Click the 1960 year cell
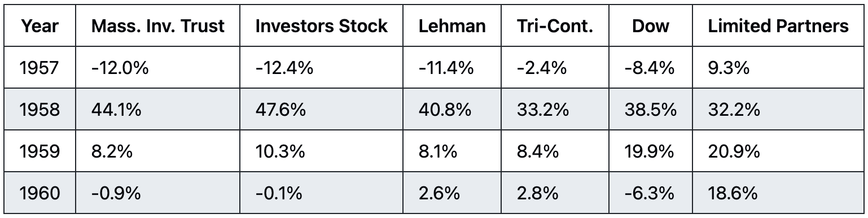Viewport: 868px width, 218px height. (x=39, y=193)
